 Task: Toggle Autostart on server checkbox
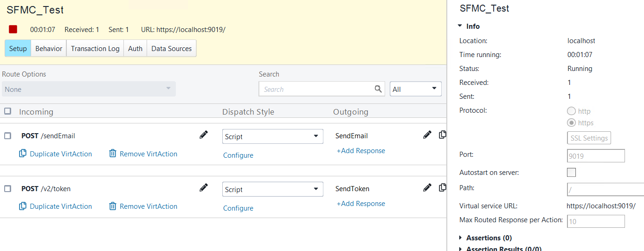point(572,173)
